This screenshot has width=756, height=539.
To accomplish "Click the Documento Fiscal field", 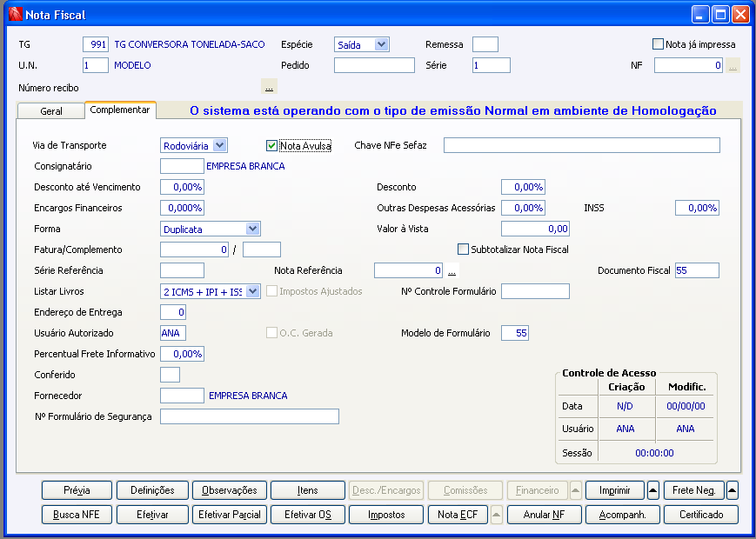I will tap(697, 270).
